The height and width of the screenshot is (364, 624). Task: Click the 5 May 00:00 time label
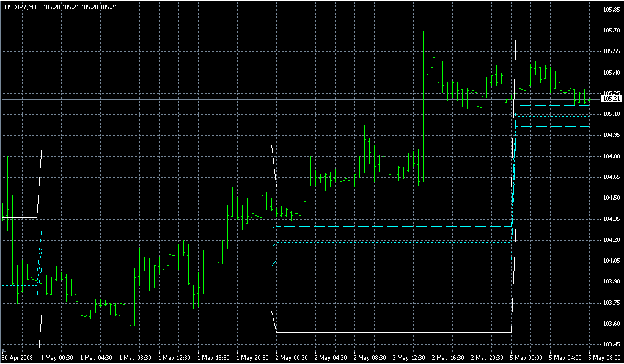tap(526, 357)
